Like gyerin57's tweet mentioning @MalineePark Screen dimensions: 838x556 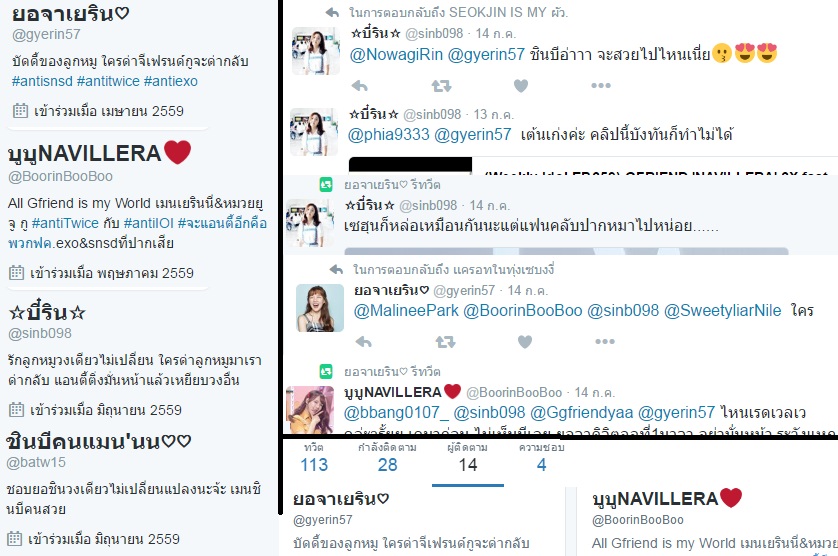click(525, 342)
